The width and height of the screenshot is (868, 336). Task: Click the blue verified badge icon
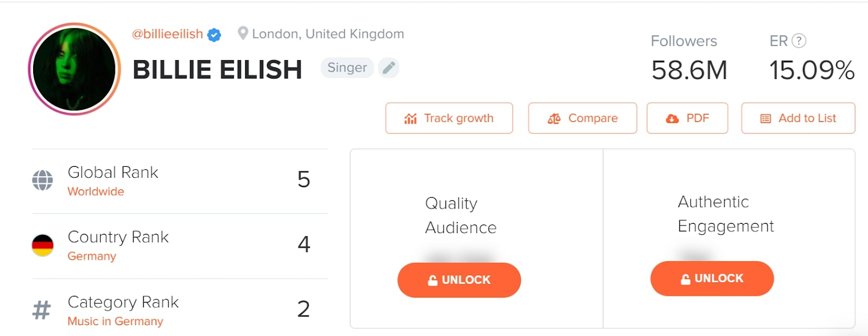point(214,35)
